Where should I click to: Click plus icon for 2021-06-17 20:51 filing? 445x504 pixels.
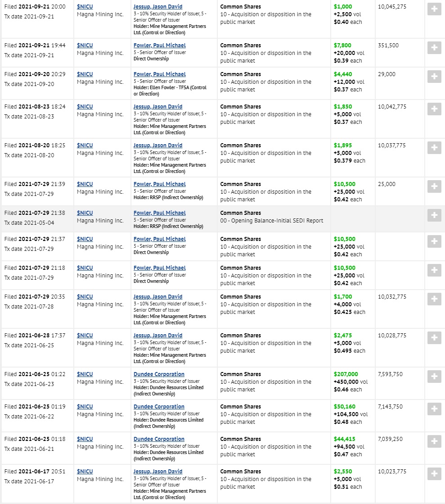[434, 474]
